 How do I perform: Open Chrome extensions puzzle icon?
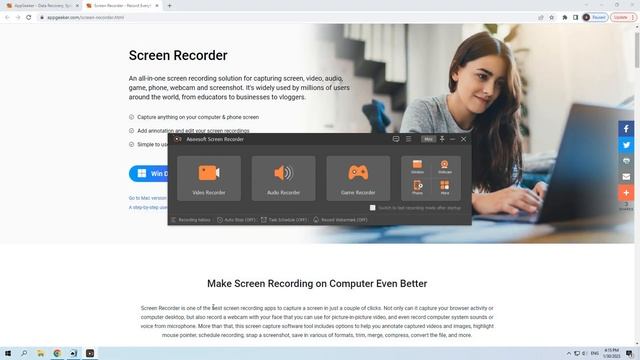click(x=564, y=18)
